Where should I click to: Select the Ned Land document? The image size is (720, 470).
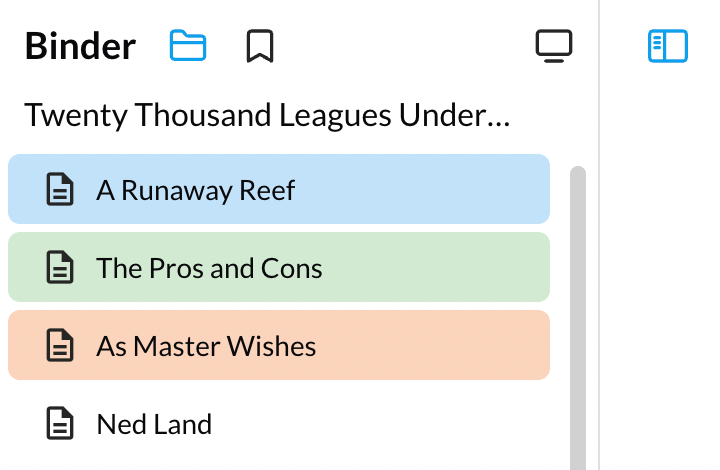[154, 424]
